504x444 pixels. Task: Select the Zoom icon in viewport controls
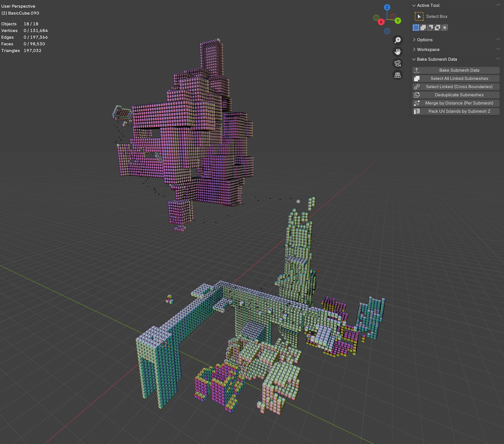(x=398, y=40)
